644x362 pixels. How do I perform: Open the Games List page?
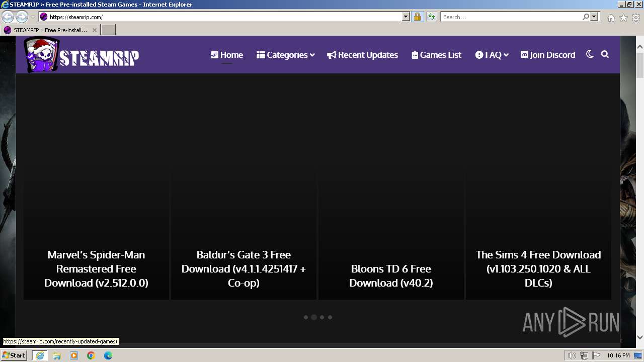click(436, 55)
